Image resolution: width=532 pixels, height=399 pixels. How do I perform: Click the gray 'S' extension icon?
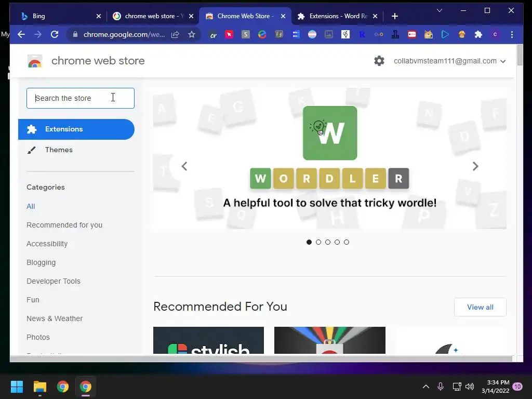click(x=246, y=34)
